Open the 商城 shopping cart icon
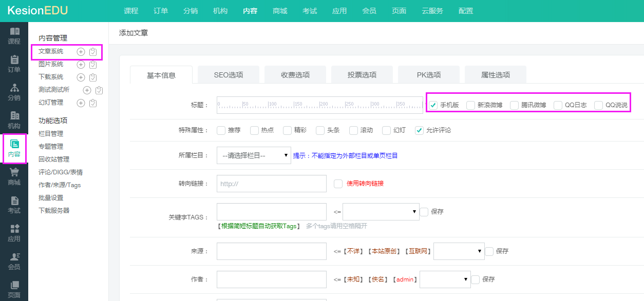 tap(14, 173)
